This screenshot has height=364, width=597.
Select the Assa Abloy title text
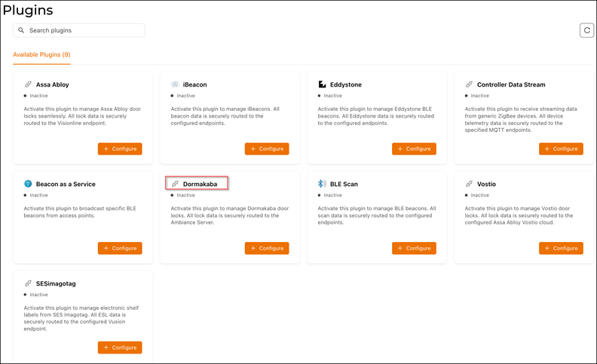(53, 84)
